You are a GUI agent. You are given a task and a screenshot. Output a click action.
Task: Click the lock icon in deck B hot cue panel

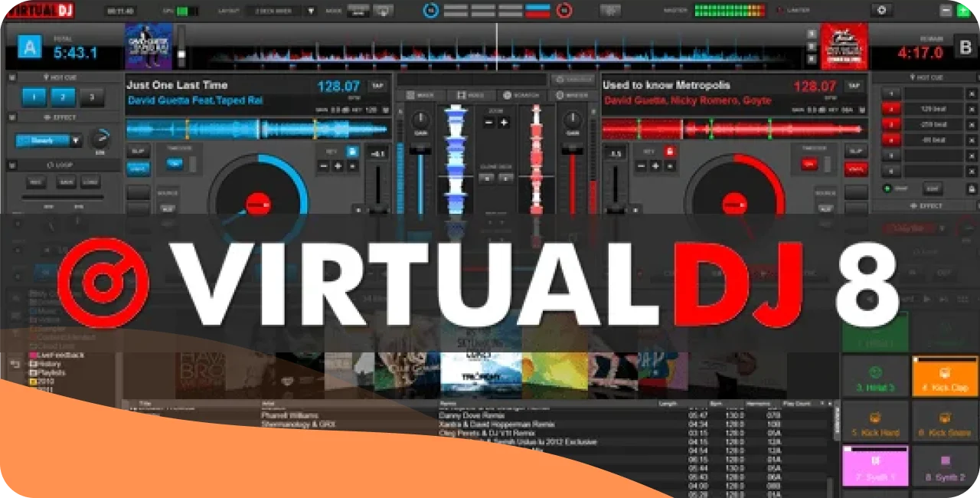(x=972, y=188)
